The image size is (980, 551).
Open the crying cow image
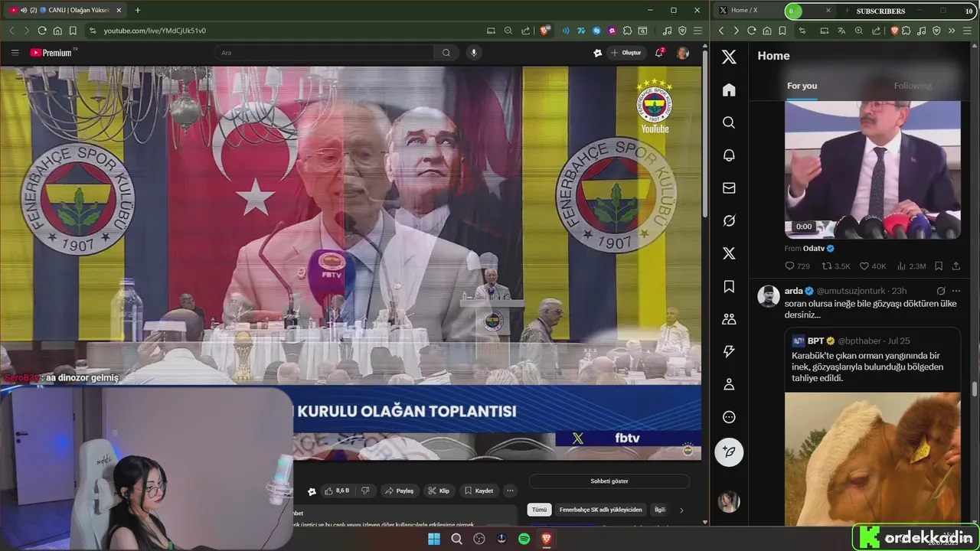click(x=873, y=458)
